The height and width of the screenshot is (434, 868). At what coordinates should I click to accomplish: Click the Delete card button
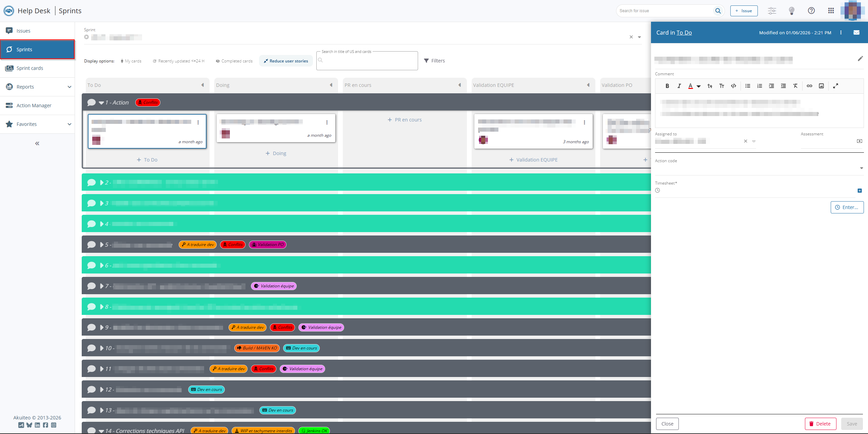pos(820,424)
